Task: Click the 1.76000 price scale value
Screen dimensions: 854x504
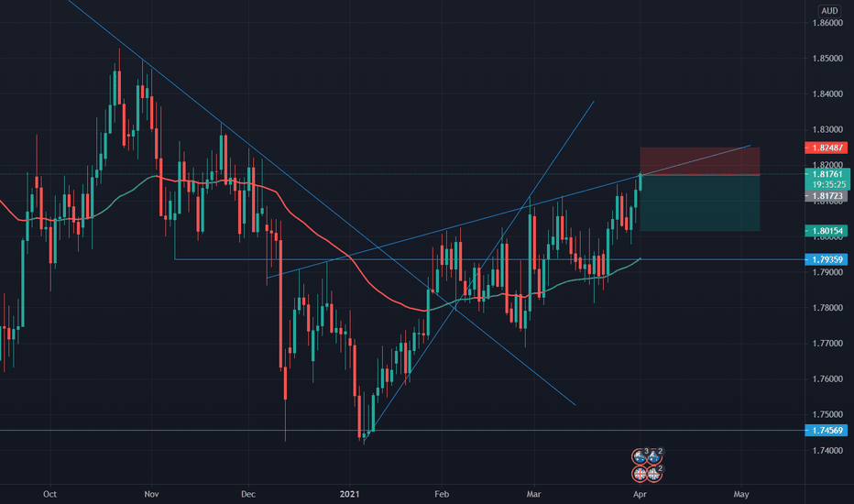Action: [827, 378]
